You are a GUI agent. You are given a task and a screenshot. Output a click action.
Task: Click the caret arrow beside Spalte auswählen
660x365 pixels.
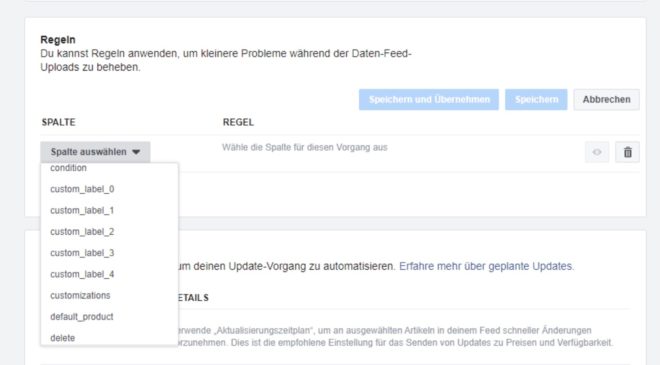(136, 152)
